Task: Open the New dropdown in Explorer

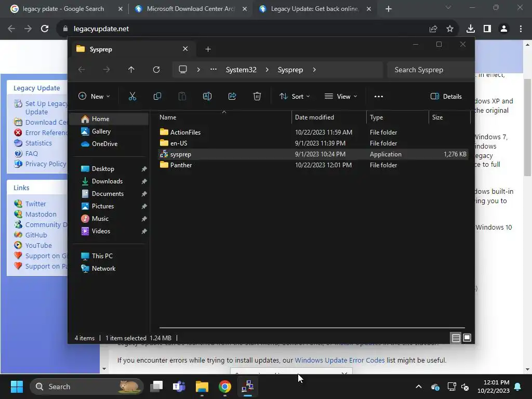Action: click(x=94, y=96)
